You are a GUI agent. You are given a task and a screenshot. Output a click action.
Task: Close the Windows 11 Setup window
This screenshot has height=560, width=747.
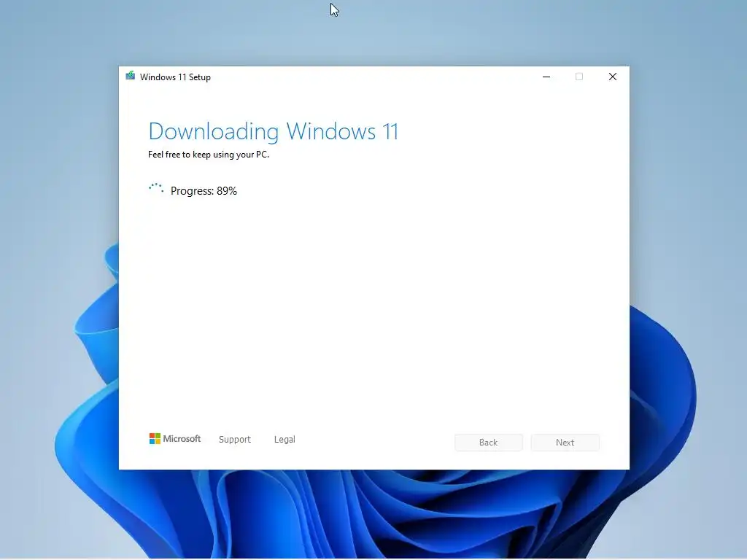point(613,77)
